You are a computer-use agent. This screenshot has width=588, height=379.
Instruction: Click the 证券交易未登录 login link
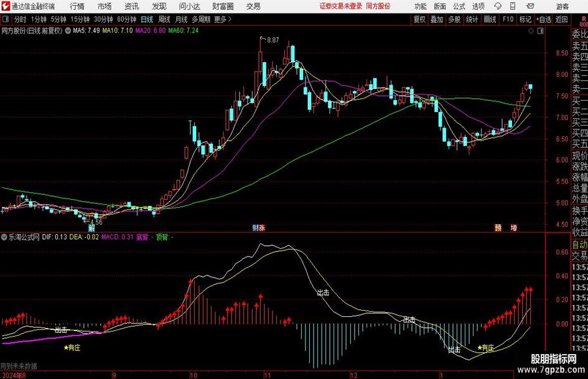coord(341,6)
